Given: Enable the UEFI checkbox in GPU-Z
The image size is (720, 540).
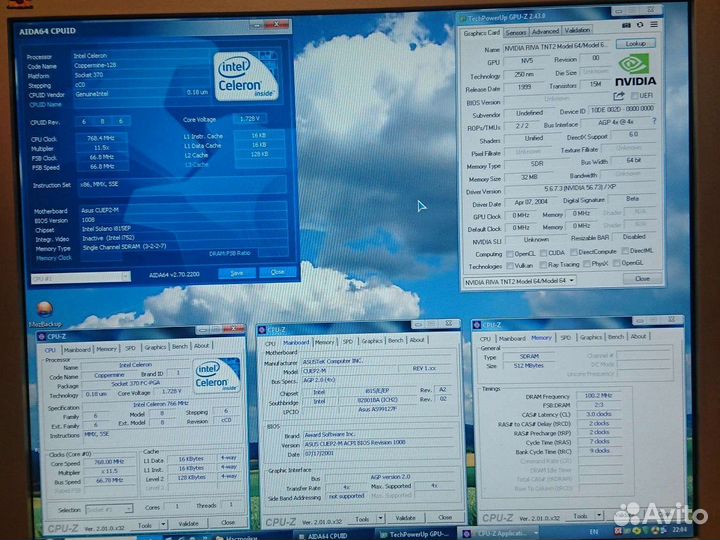Looking at the screenshot, I should click(x=635, y=96).
